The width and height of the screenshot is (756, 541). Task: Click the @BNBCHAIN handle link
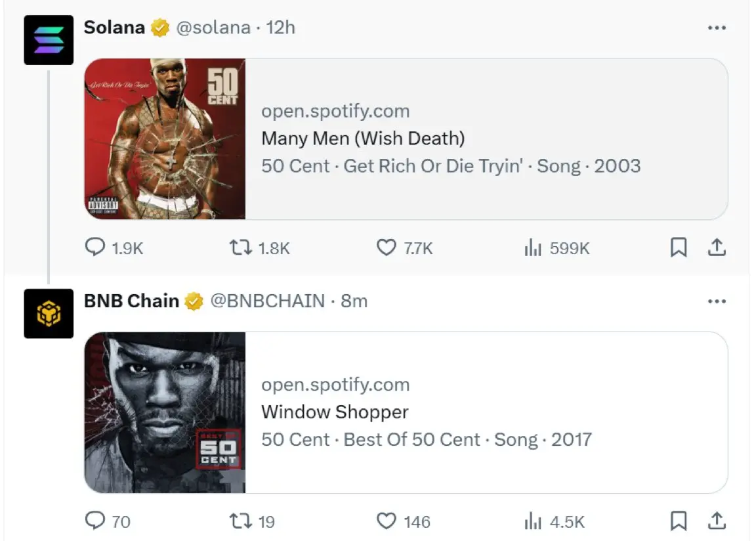click(x=267, y=301)
